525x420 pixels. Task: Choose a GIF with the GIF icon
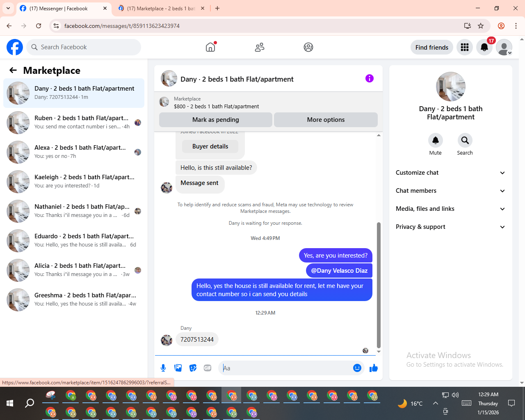click(208, 368)
